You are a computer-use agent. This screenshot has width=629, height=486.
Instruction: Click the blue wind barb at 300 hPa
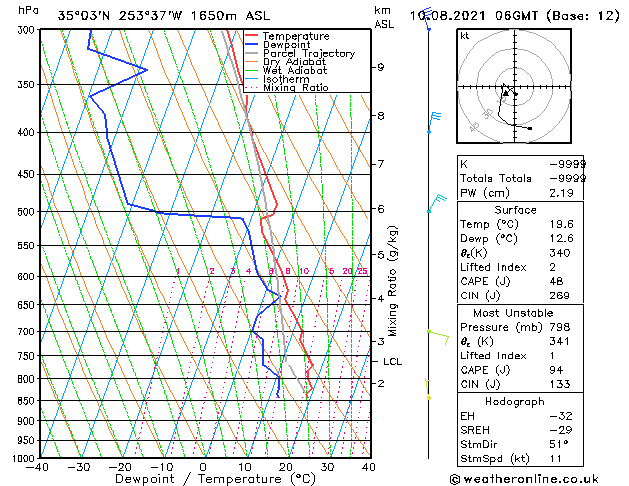(x=427, y=18)
